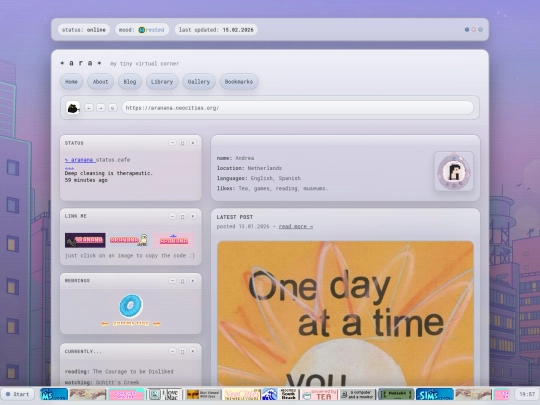Image resolution: width=540 pixels, height=405 pixels.
Task: Click the Sims badge in the taskbar
Action: 435,394
